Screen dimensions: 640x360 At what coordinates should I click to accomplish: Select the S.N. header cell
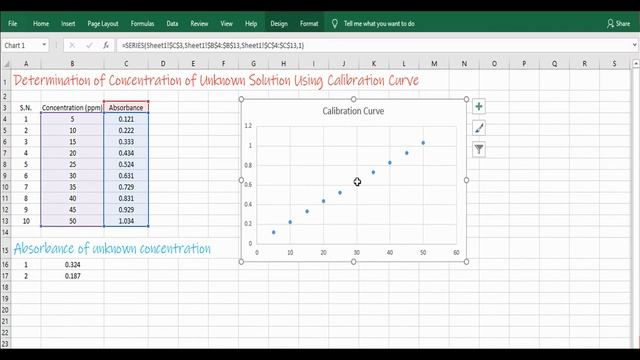[26, 108]
